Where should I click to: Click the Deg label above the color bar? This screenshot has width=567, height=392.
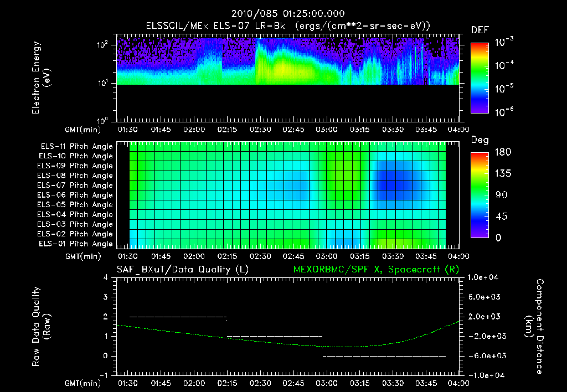coord(480,140)
